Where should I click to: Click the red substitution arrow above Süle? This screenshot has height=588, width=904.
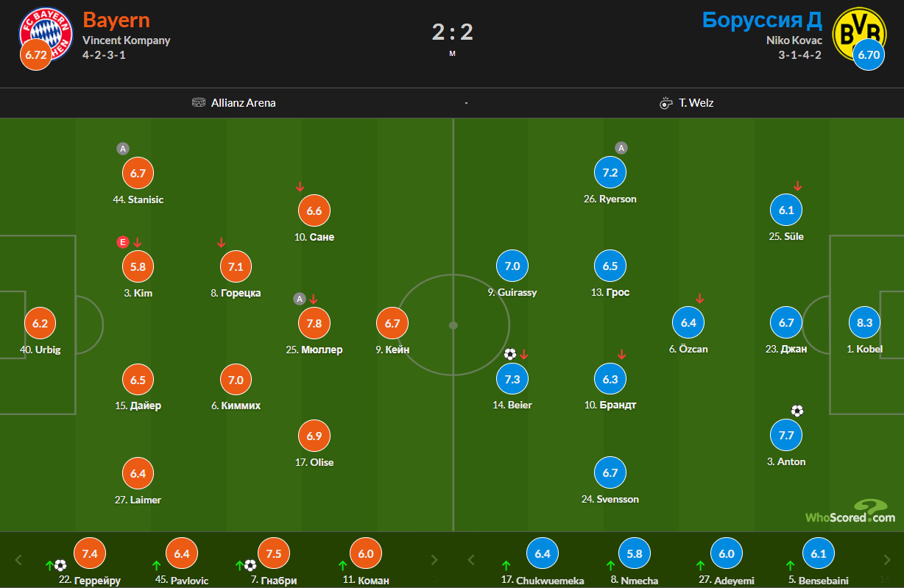click(x=797, y=186)
